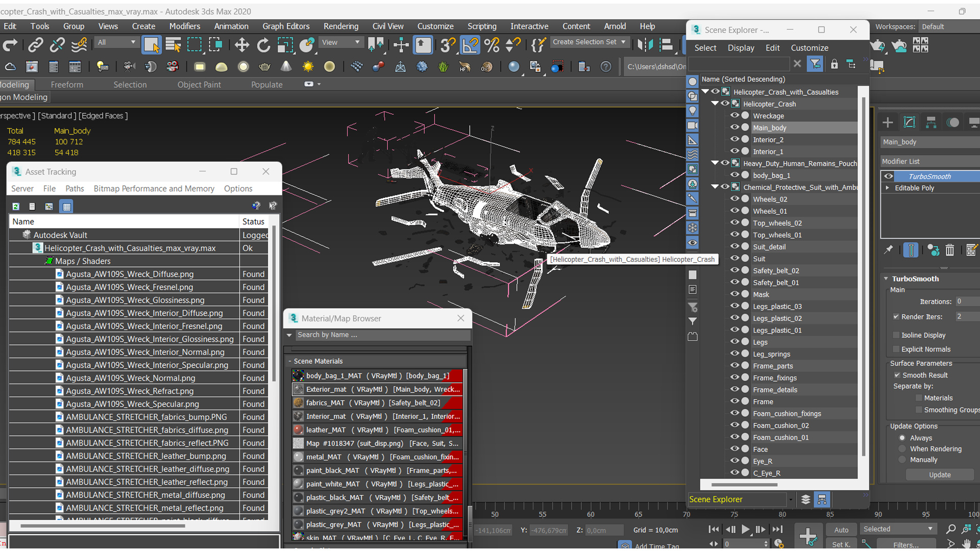Click the Update button
Viewport: 980px width, 551px height.
point(940,474)
